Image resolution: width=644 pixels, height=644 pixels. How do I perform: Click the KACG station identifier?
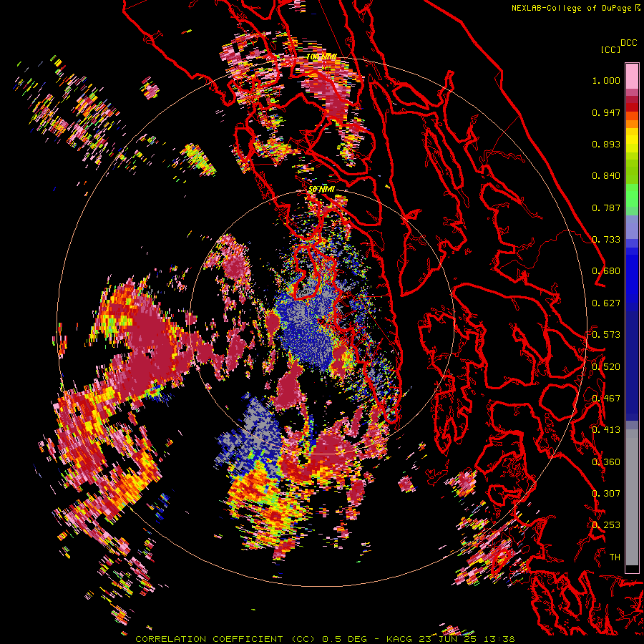401,639
